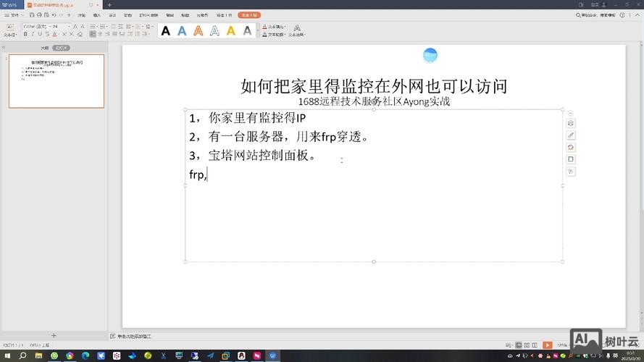The height and width of the screenshot is (362, 644).
Task: Toggle Underline formatting
Action: 40,34
